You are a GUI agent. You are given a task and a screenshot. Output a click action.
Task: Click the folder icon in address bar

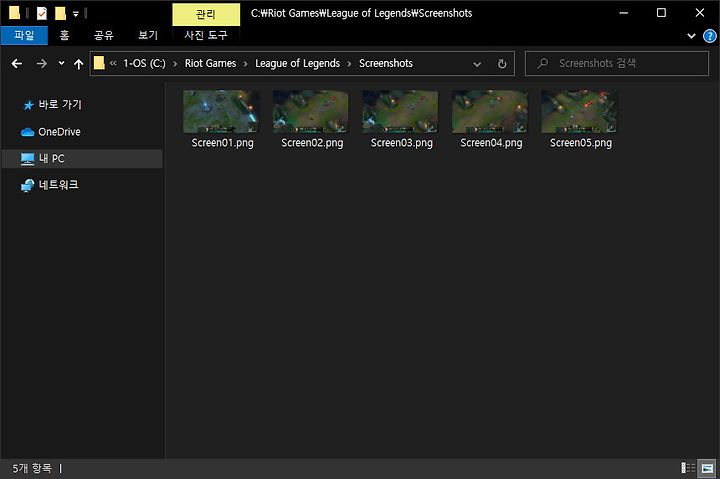(x=99, y=63)
